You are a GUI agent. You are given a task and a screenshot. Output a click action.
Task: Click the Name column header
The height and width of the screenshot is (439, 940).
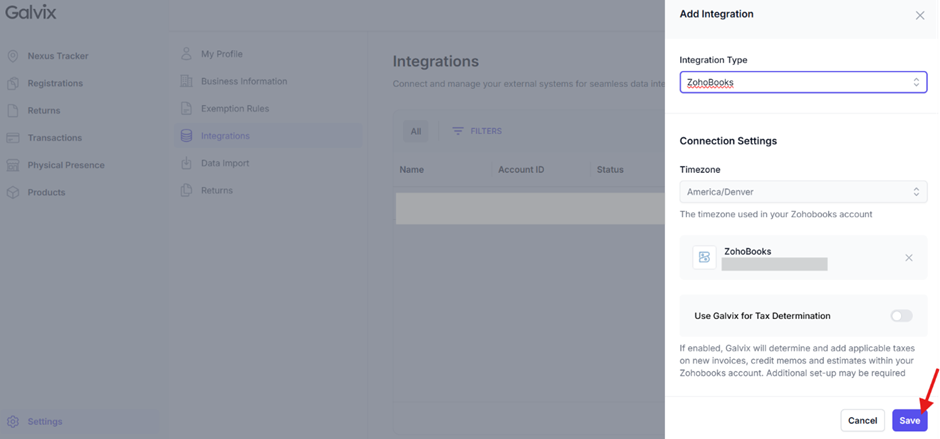[412, 170]
